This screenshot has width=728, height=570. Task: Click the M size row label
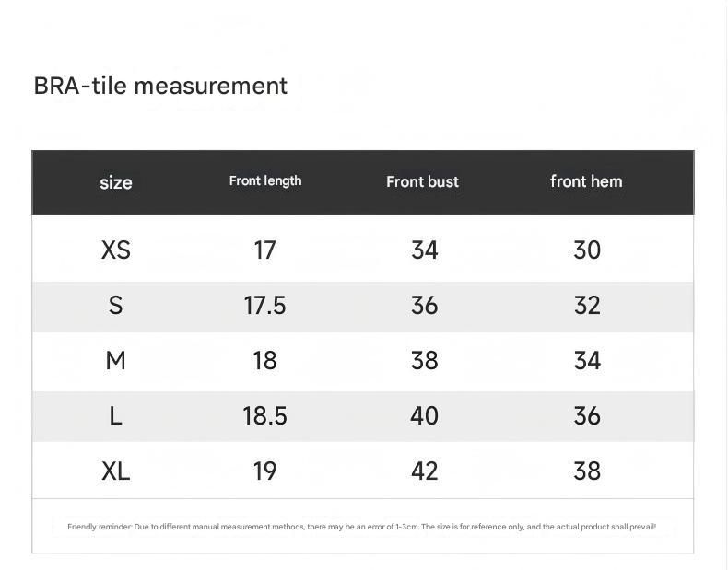116,360
